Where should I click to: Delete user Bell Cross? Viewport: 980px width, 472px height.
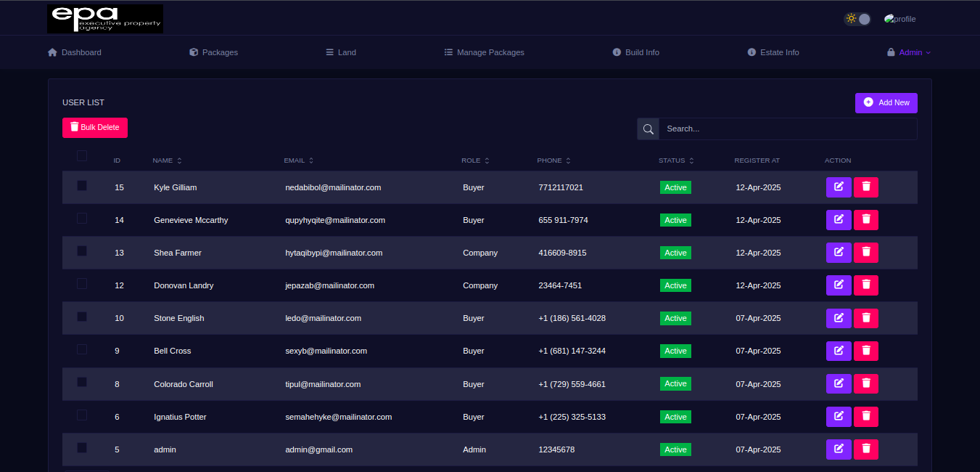point(866,351)
